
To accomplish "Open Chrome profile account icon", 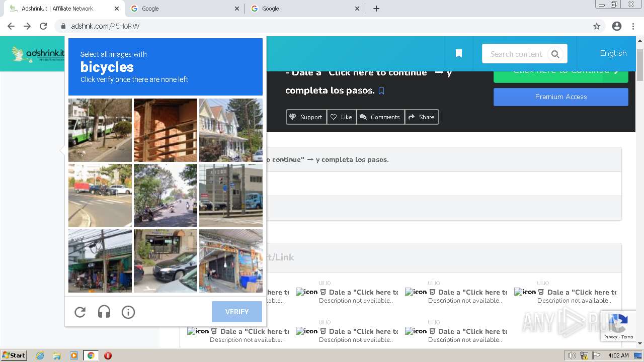I will click(x=617, y=26).
